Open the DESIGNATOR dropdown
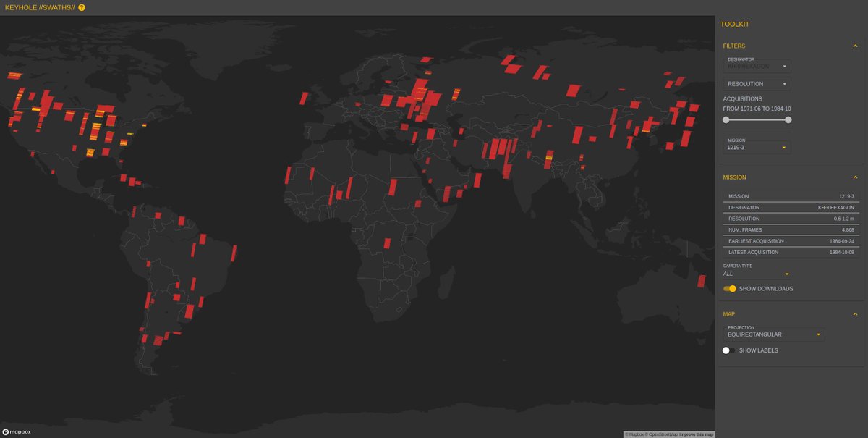This screenshot has height=438, width=868. pyautogui.click(x=757, y=65)
